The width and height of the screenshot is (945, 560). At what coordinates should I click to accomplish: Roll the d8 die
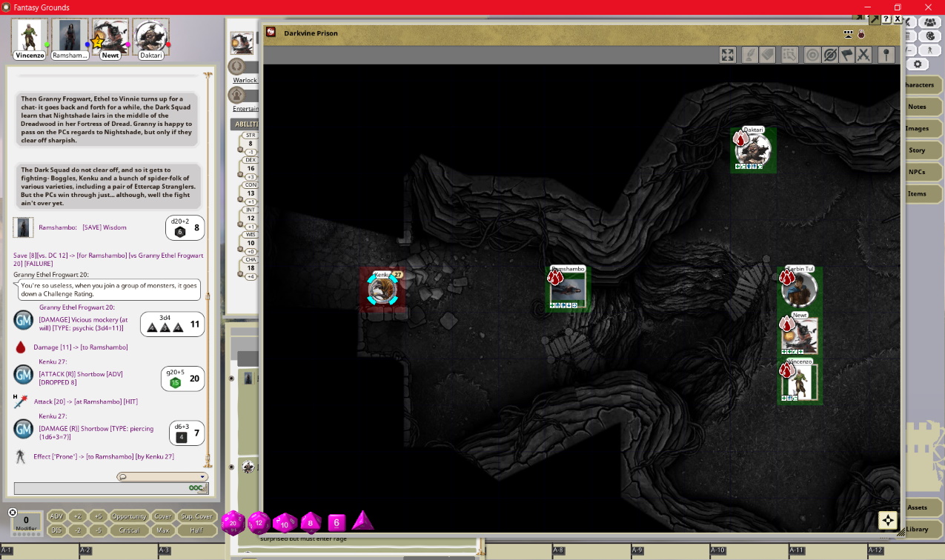311,522
